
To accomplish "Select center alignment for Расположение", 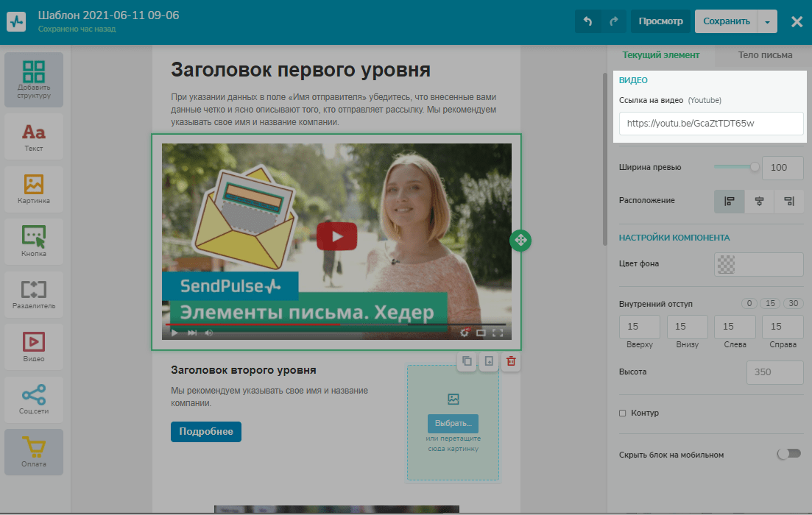I will [x=759, y=201].
